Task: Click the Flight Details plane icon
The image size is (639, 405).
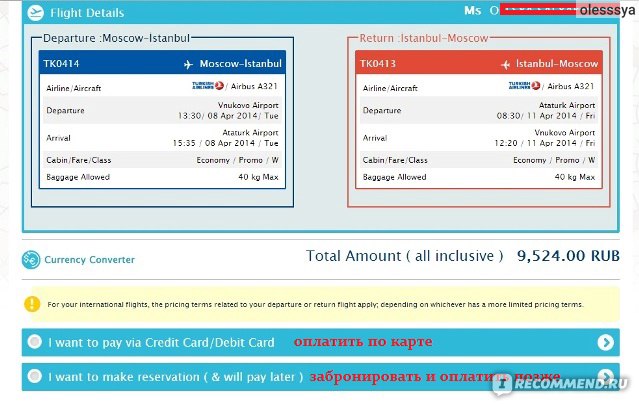Action: 35,13
